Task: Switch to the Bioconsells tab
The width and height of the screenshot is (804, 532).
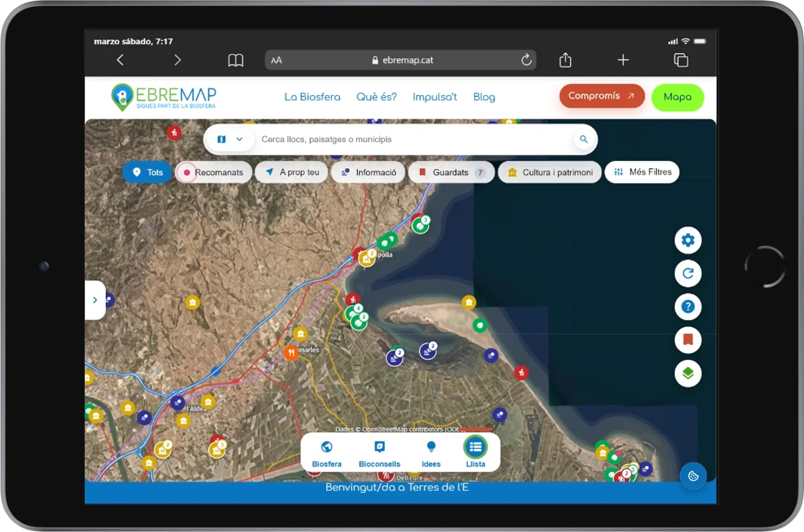Action: [379, 453]
